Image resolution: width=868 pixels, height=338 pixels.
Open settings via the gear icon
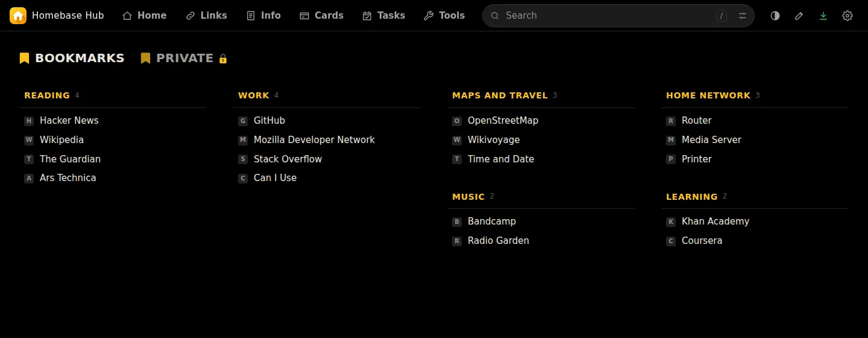[x=848, y=16]
